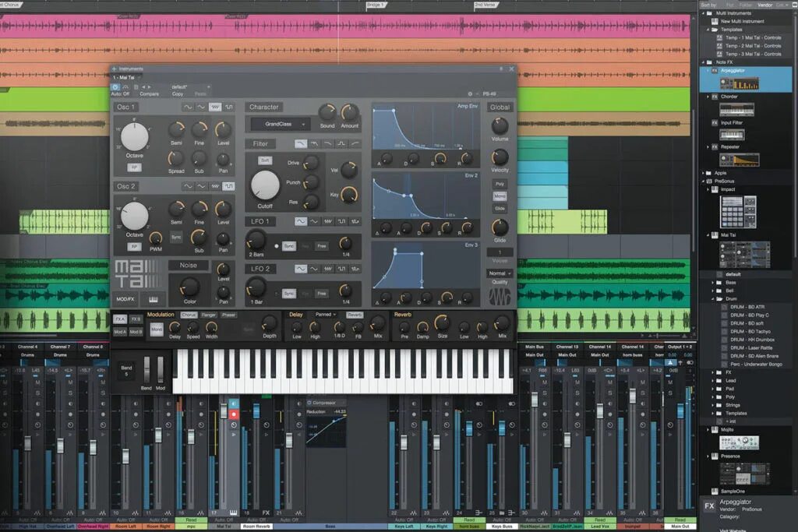
Task: Click the Mai Tai power/activate icon
Action: click(x=115, y=87)
